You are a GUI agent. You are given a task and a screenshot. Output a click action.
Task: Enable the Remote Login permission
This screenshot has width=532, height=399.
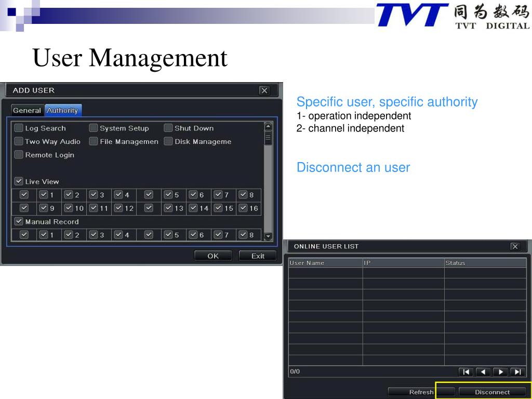[19, 155]
